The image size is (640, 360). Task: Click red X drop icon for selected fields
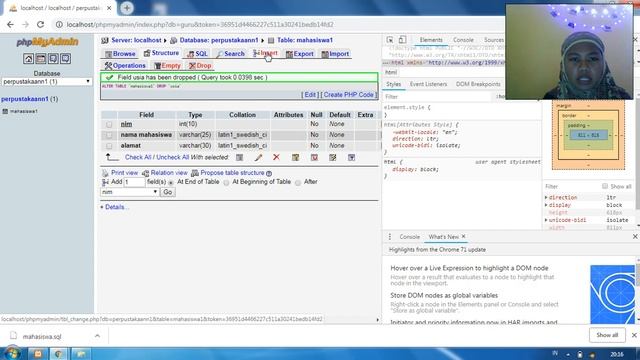point(276,158)
